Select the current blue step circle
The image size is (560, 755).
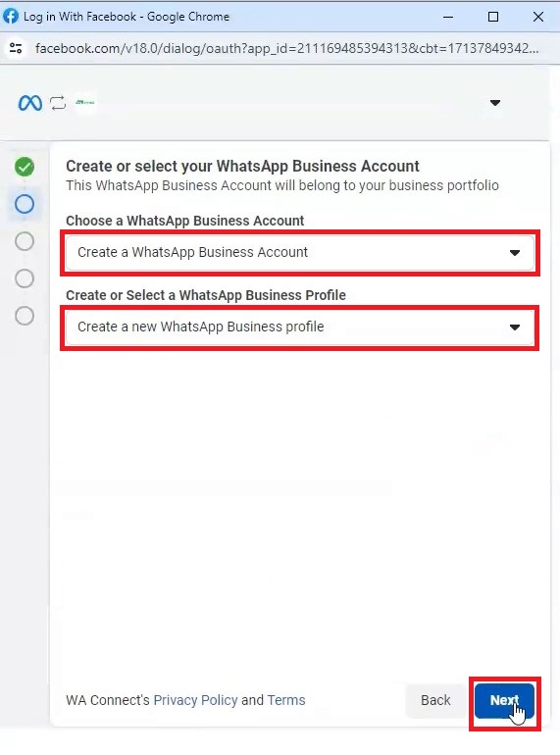point(25,204)
